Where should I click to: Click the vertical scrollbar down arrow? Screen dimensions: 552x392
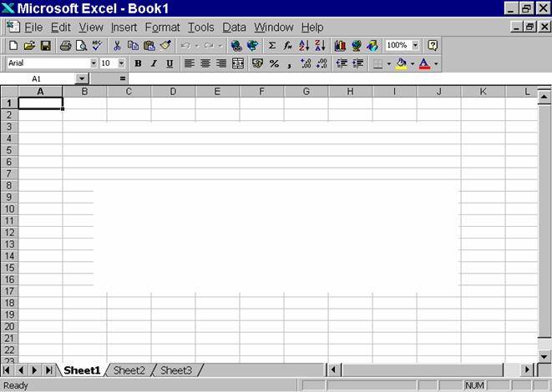click(x=544, y=356)
